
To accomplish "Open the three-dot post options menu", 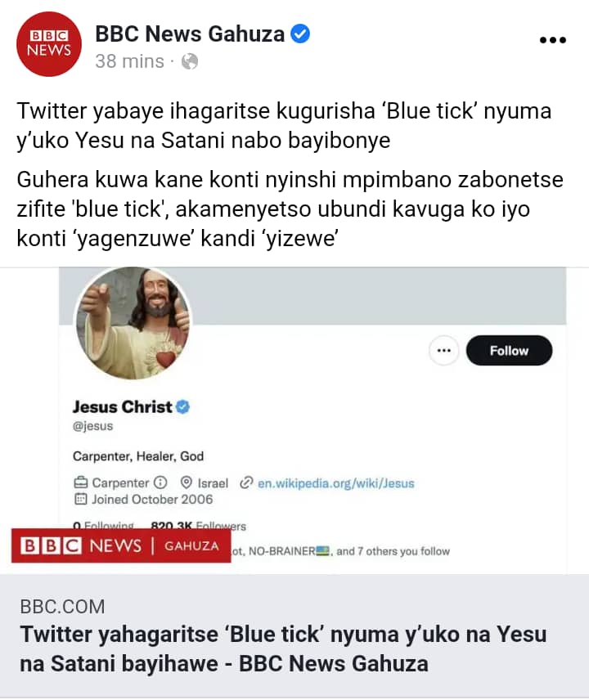I will pyautogui.click(x=553, y=40).
